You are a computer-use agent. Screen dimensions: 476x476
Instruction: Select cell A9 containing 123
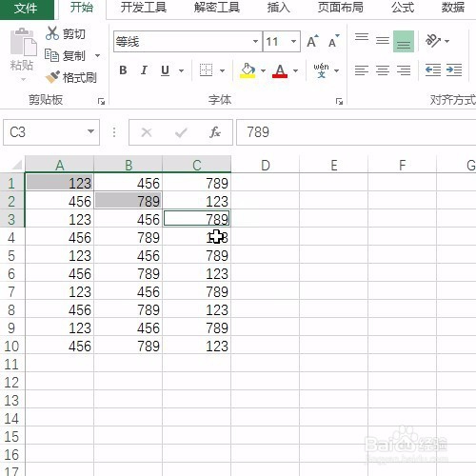coord(60,327)
